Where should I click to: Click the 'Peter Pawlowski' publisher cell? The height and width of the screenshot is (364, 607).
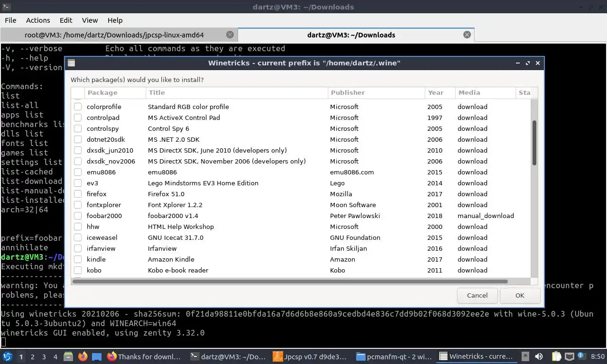point(355,216)
